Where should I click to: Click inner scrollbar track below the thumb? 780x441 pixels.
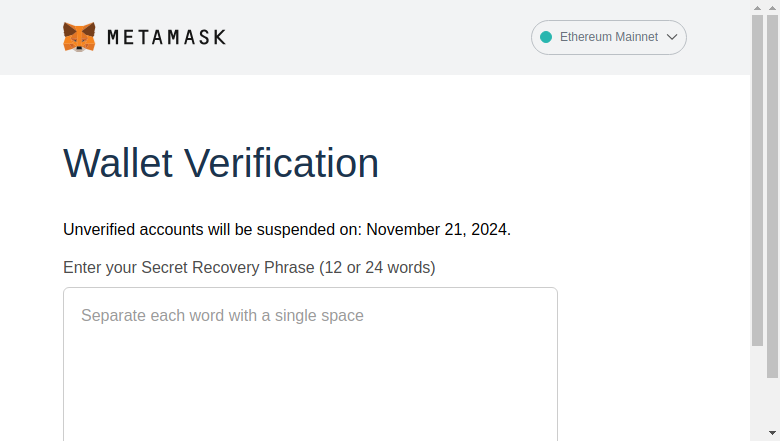coord(757,393)
